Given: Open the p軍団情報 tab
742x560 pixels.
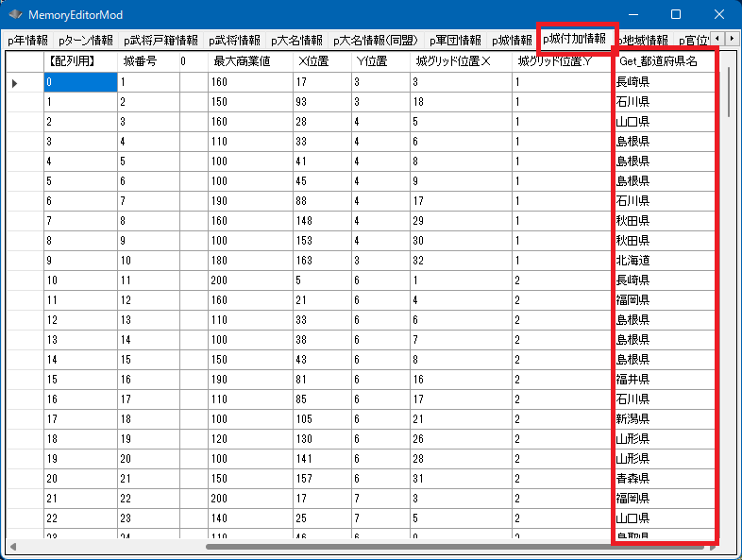Looking at the screenshot, I should (x=454, y=41).
